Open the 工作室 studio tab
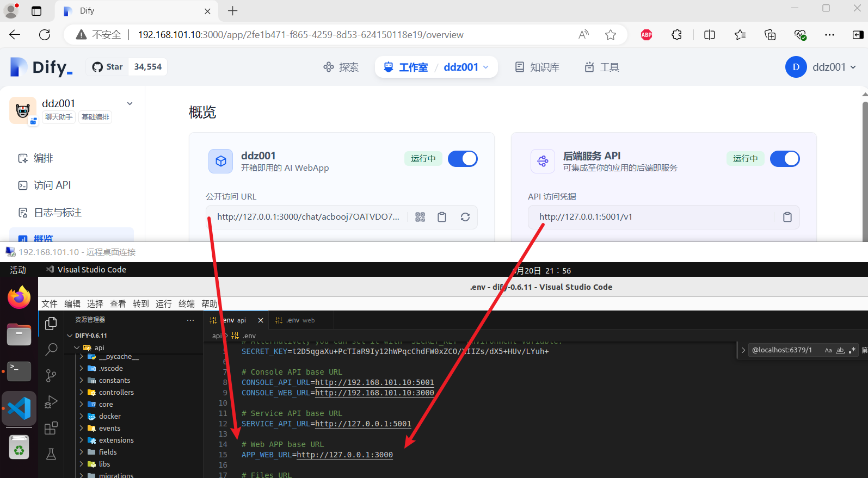 (x=406, y=67)
